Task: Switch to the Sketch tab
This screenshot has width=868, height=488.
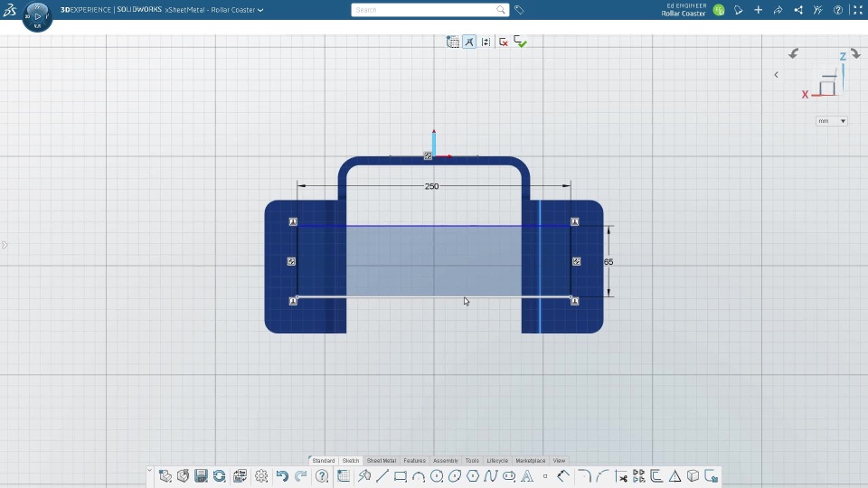Action: click(351, 460)
